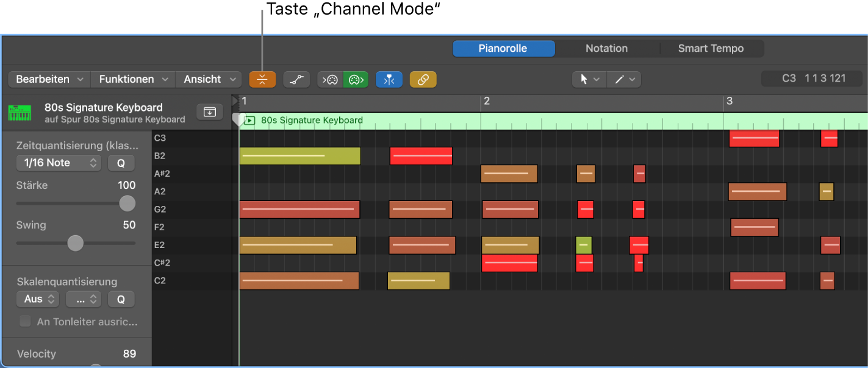Disable the green MIDI Out button

pyautogui.click(x=356, y=79)
